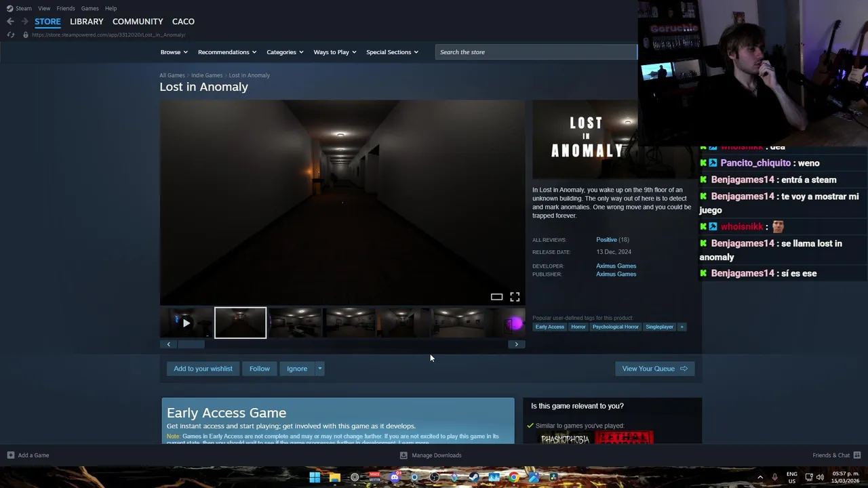Click Add a Game at the bottom

(x=28, y=455)
